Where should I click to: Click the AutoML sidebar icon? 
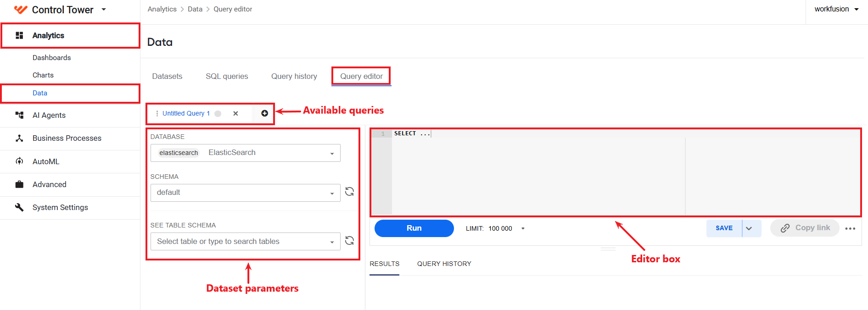coord(19,161)
